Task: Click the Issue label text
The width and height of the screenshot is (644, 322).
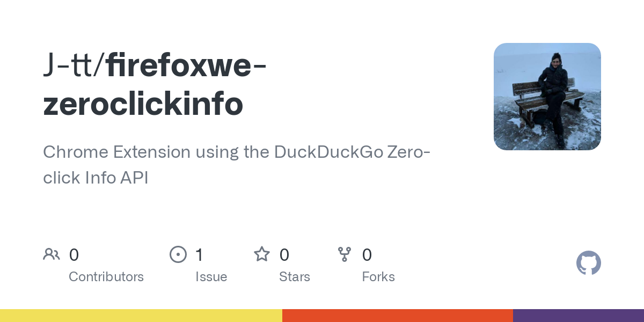Action: 211,277
